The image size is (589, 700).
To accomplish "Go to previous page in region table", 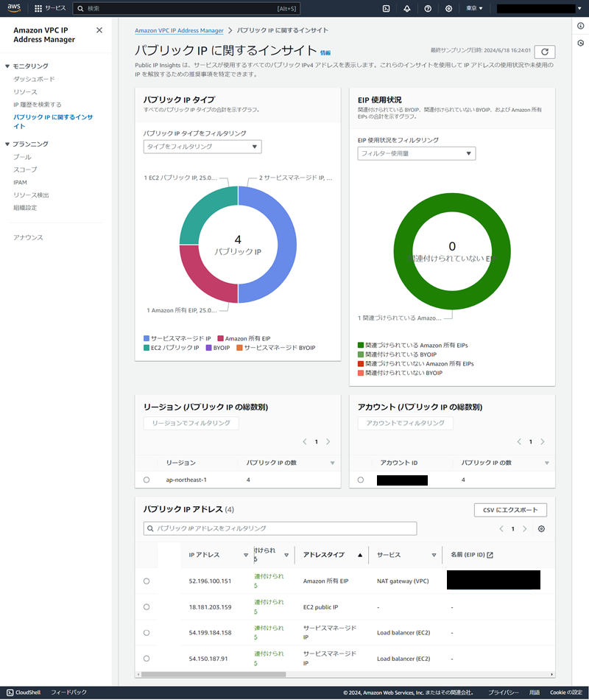I will (x=305, y=441).
